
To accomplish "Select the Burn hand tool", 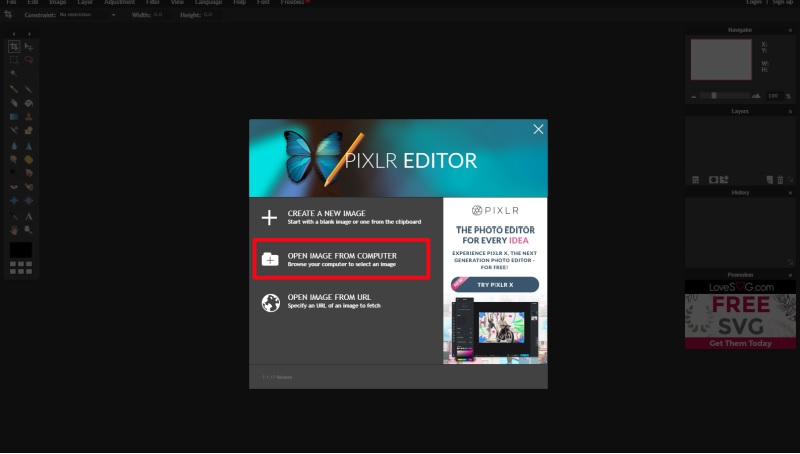I will click(x=29, y=173).
